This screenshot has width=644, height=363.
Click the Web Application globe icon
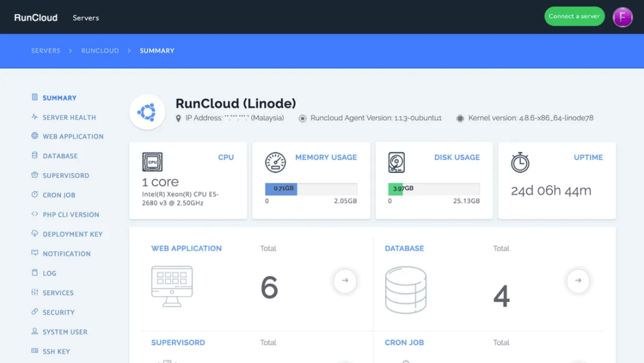(x=35, y=136)
